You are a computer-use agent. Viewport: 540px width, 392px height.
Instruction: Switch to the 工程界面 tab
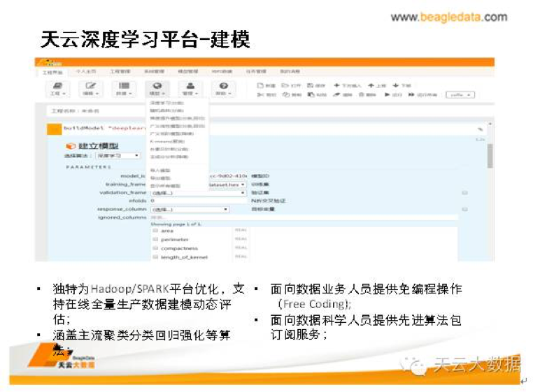[x=52, y=72]
